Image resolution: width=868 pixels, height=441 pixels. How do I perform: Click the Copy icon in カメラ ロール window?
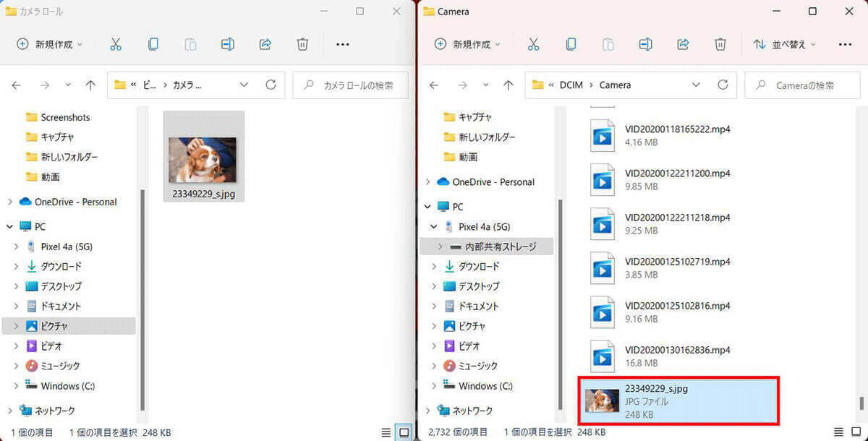[x=153, y=44]
